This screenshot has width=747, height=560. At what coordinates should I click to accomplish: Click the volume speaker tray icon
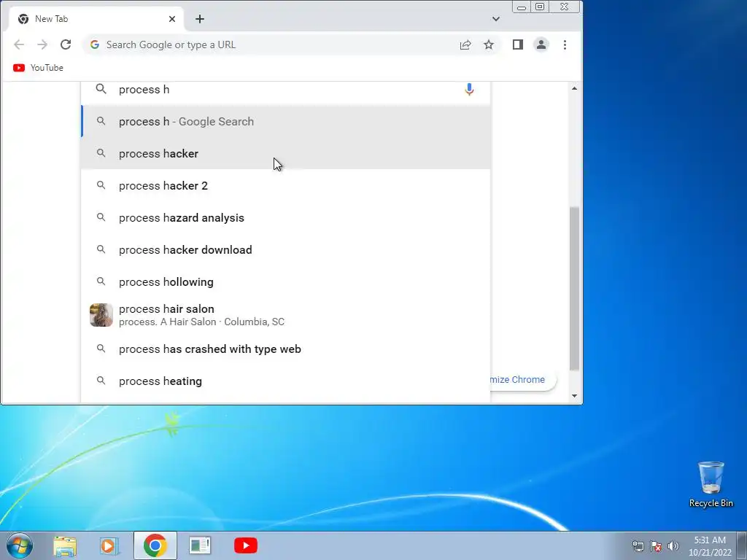tap(673, 546)
